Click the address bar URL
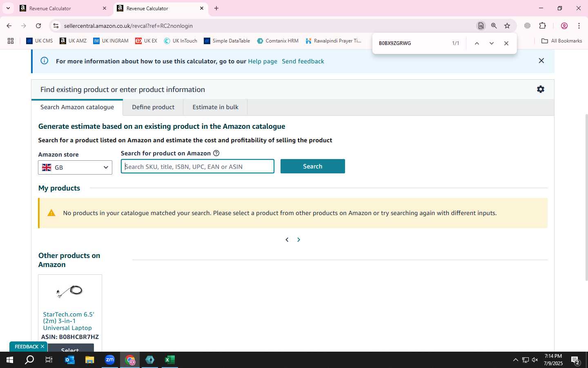Screen dimensions: 588x368 click(128, 26)
